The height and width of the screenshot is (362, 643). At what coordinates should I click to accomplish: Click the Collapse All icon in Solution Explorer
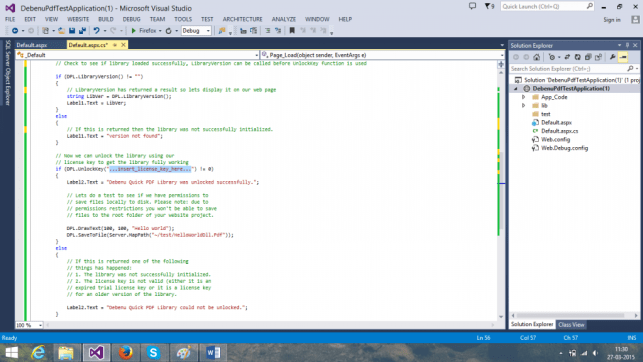[x=588, y=57]
